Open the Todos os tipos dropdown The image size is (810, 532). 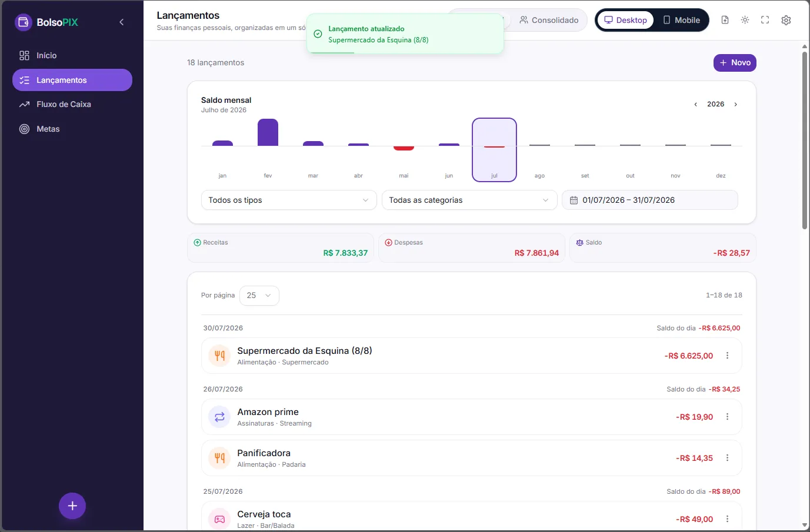289,200
